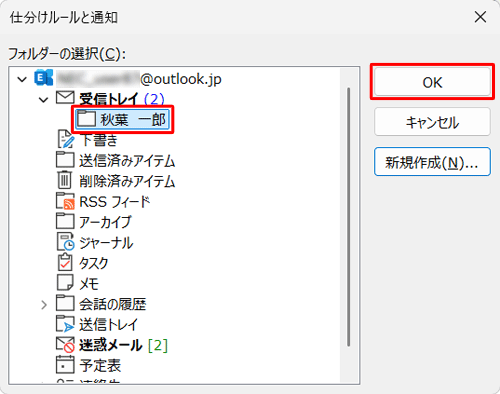Click the 迷惑メール item count [2]

pyautogui.click(x=158, y=345)
